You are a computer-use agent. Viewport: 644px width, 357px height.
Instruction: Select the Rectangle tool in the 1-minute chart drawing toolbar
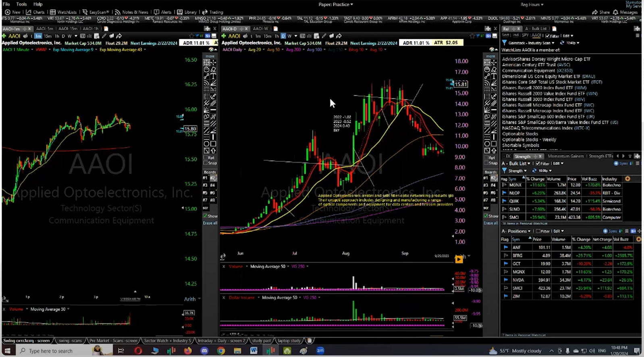(213, 144)
